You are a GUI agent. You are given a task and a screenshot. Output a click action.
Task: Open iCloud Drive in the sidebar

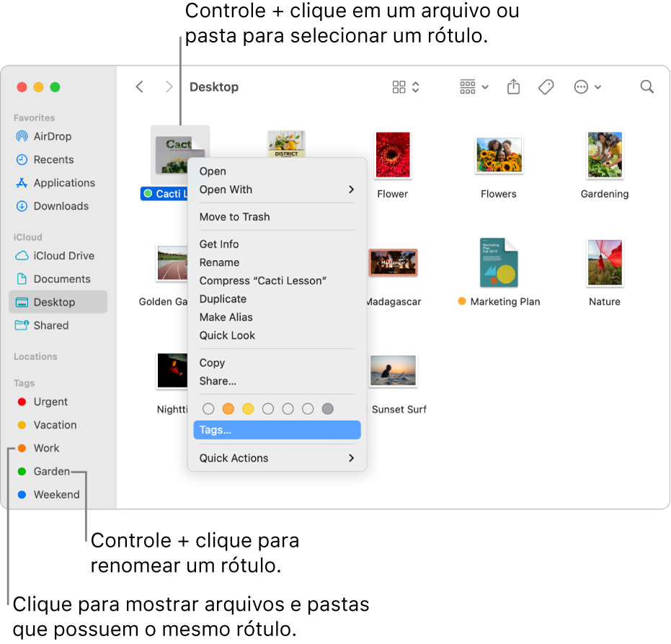58,256
